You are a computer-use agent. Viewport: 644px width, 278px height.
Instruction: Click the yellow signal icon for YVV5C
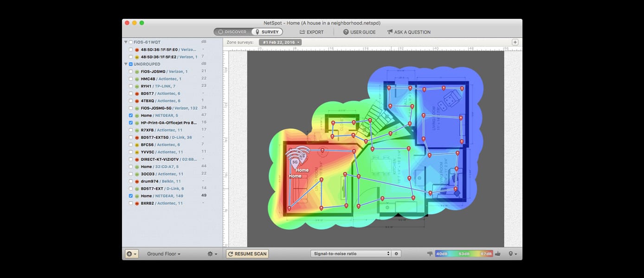tap(137, 152)
